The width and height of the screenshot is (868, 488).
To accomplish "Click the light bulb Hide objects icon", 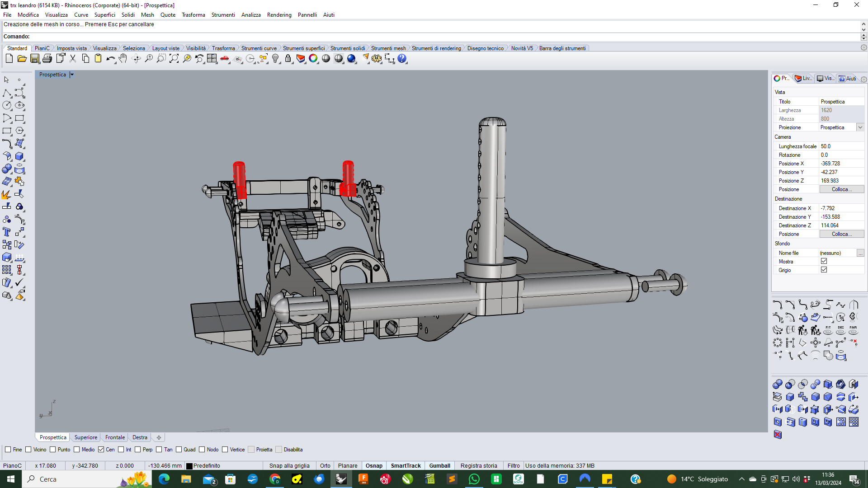I will [275, 59].
